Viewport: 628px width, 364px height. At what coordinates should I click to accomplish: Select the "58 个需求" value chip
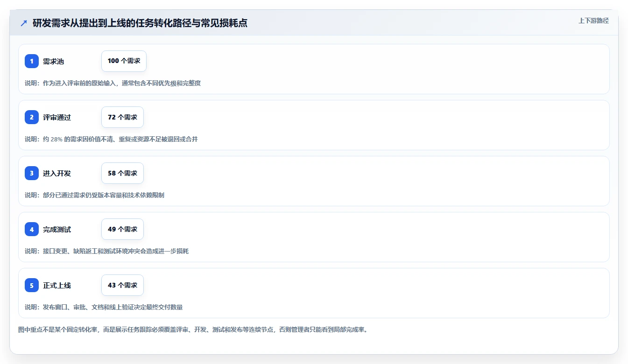tap(122, 173)
